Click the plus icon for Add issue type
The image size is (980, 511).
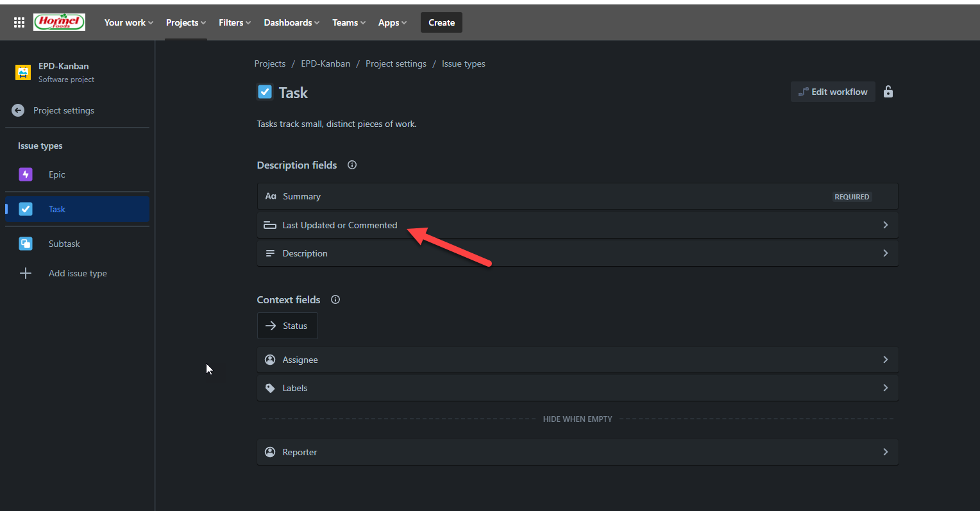tap(26, 273)
